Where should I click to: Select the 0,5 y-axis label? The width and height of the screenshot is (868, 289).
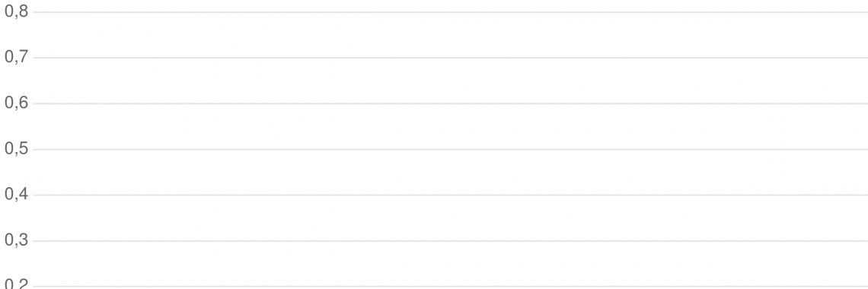pyautogui.click(x=16, y=149)
